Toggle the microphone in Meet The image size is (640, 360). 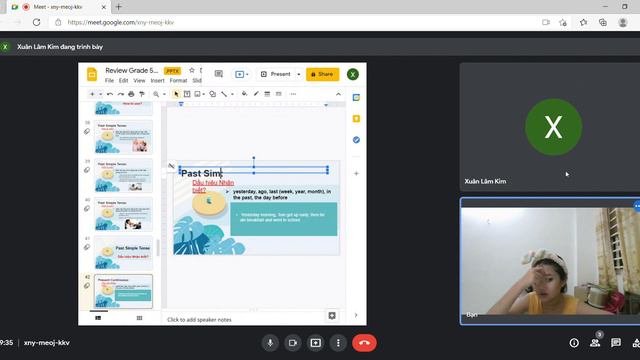click(x=270, y=343)
